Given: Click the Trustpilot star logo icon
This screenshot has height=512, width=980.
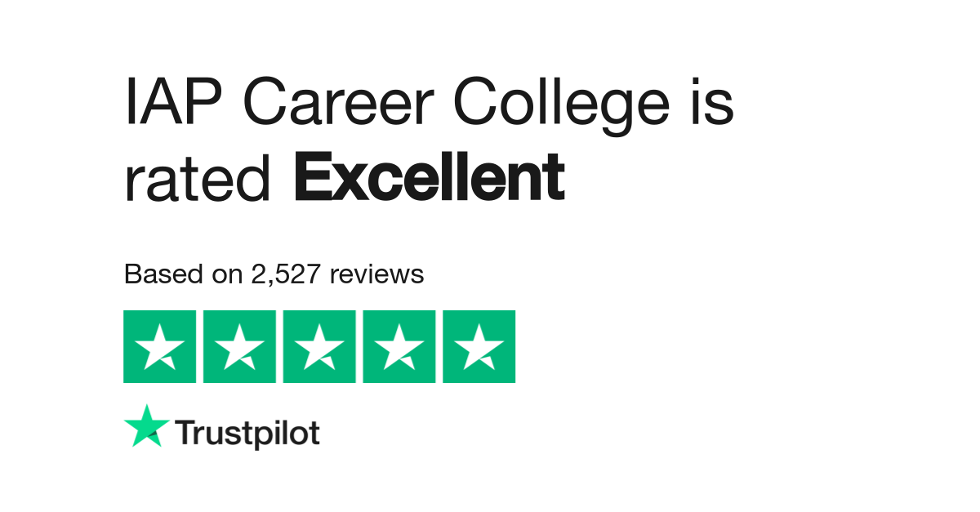Looking at the screenshot, I should (147, 425).
